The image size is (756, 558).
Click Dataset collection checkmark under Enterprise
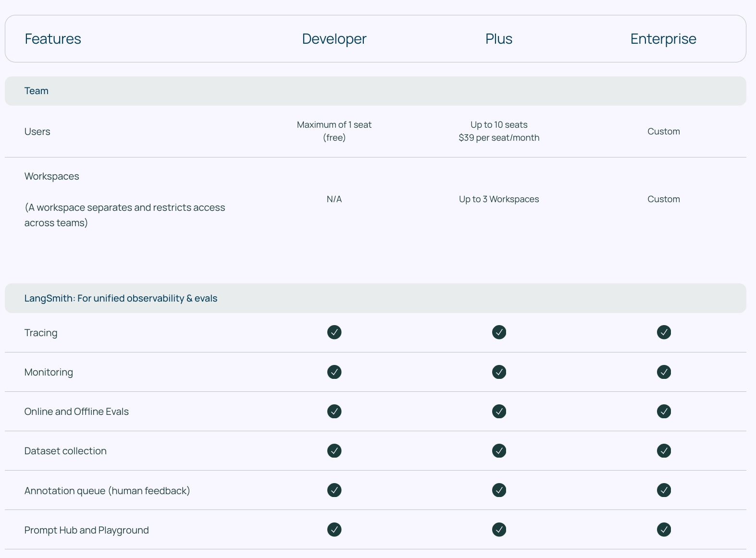pyautogui.click(x=664, y=451)
